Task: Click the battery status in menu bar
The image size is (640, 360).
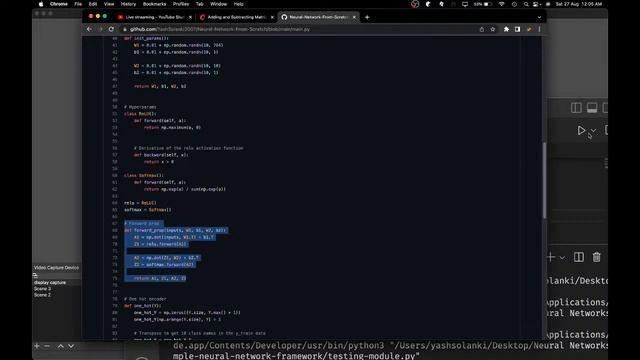Action: (483, 4)
